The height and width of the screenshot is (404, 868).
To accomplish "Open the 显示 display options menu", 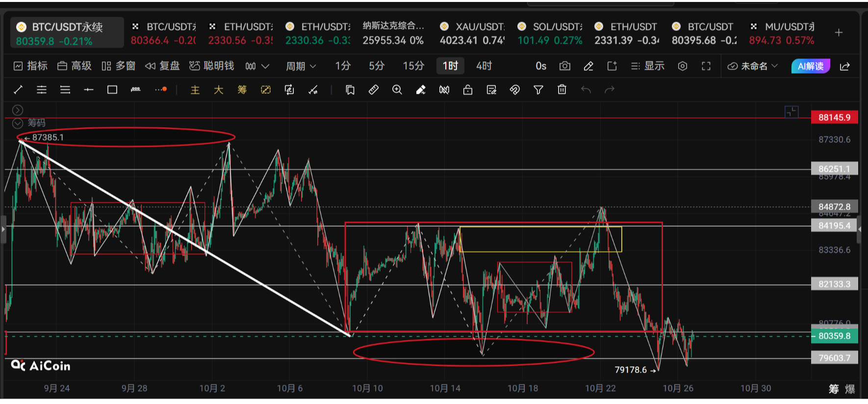I will 648,66.
